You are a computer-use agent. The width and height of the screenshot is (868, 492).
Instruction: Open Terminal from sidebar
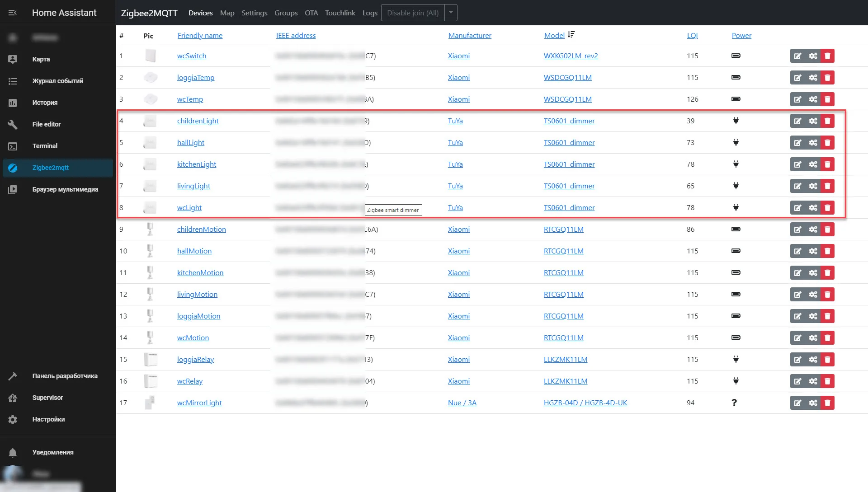point(45,146)
